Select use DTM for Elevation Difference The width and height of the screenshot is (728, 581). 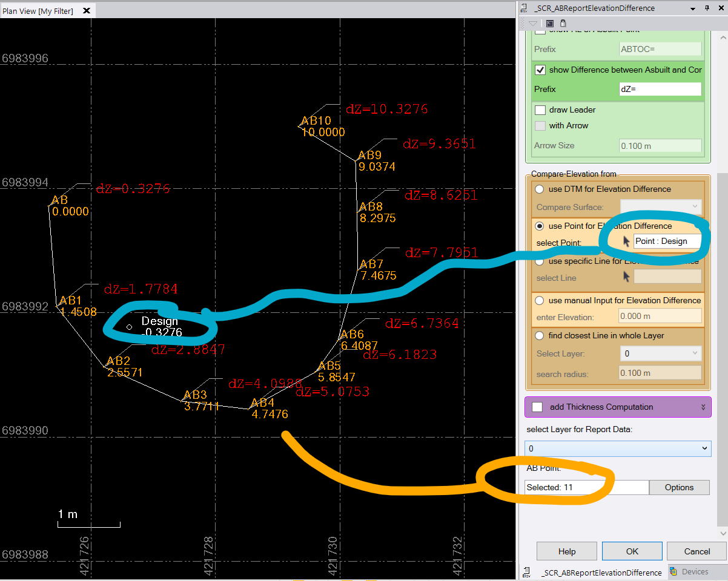[539, 189]
